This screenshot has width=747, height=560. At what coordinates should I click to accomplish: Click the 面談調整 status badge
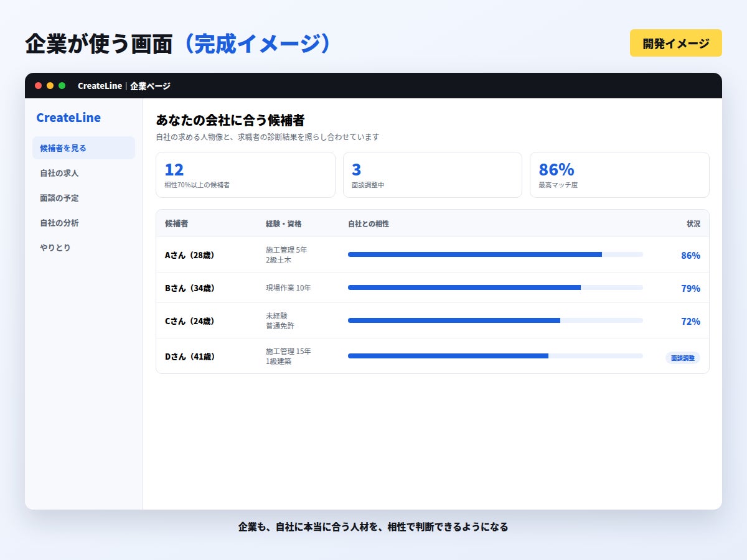[x=683, y=358]
